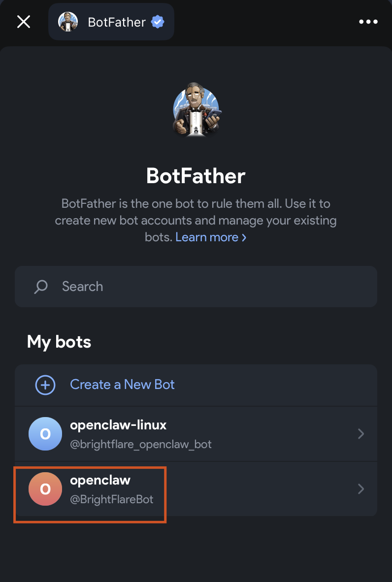Image resolution: width=392 pixels, height=582 pixels.
Task: Click the BotFather name in the header chip
Action: pos(117,22)
